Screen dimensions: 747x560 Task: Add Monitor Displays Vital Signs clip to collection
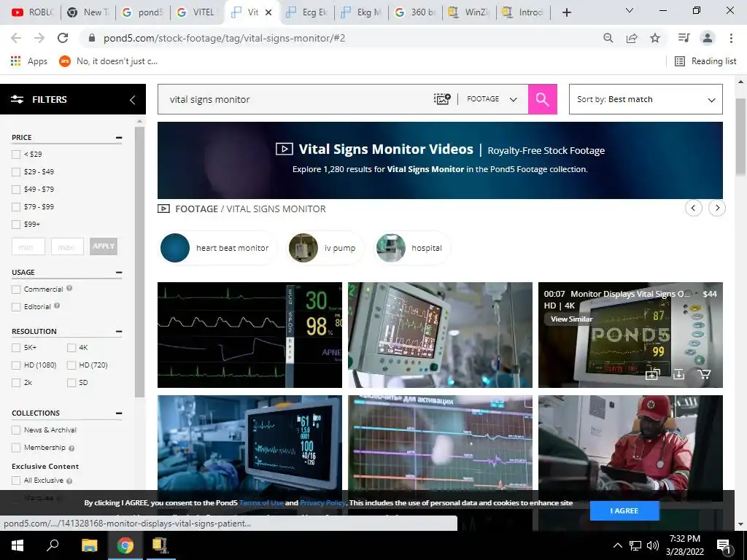click(652, 374)
